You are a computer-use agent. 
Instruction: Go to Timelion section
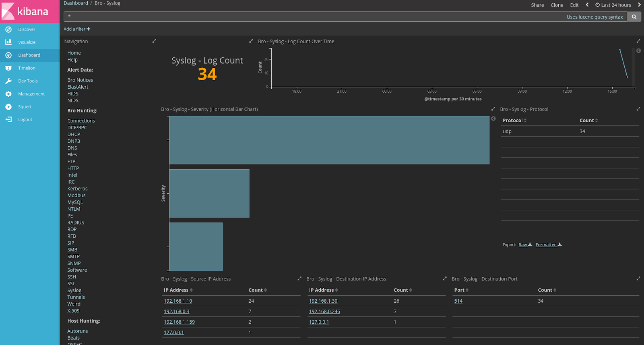click(x=27, y=68)
